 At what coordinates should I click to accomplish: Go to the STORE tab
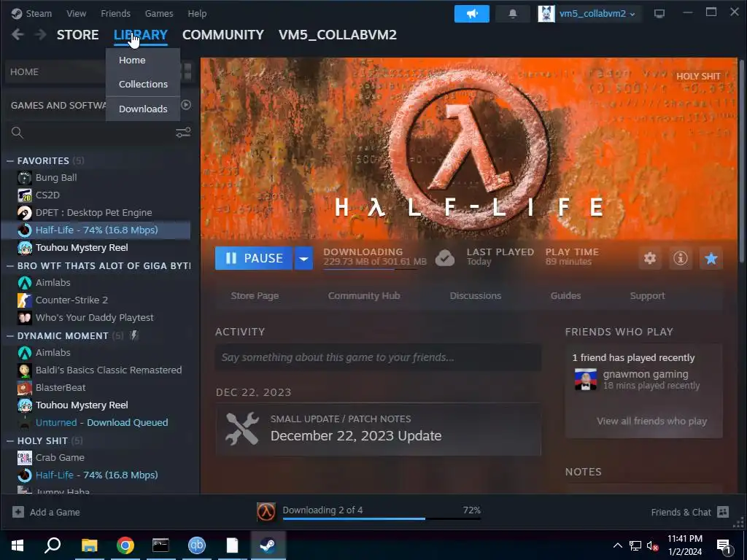coord(77,35)
